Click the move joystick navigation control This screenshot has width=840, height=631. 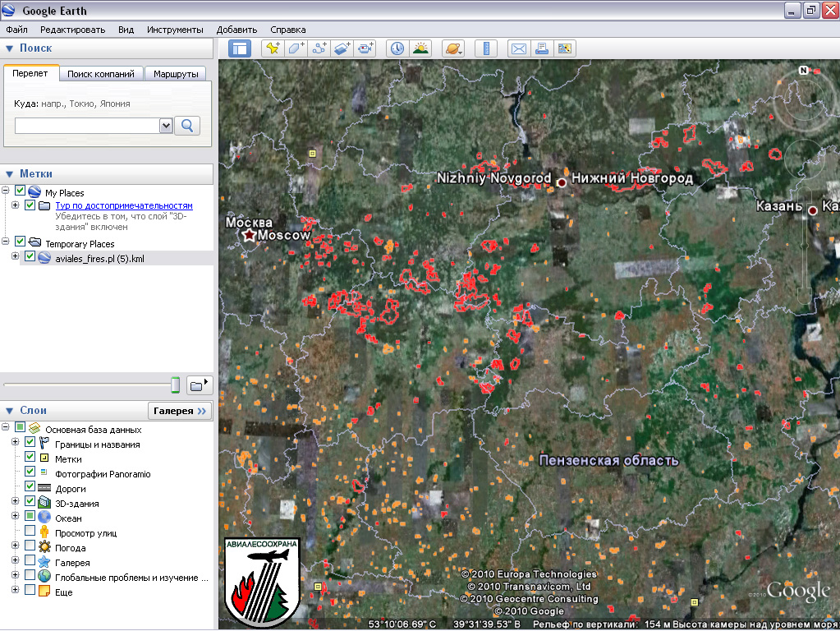806,158
